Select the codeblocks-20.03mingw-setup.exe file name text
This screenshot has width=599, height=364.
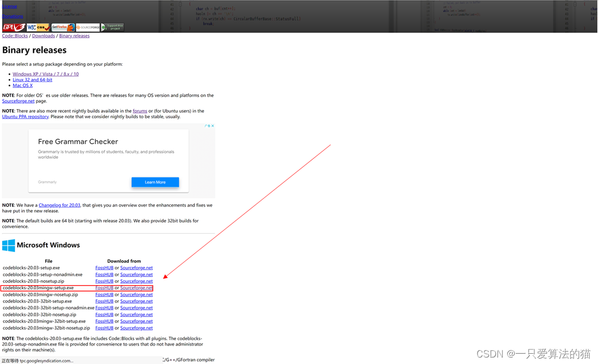pyautogui.click(x=38, y=288)
